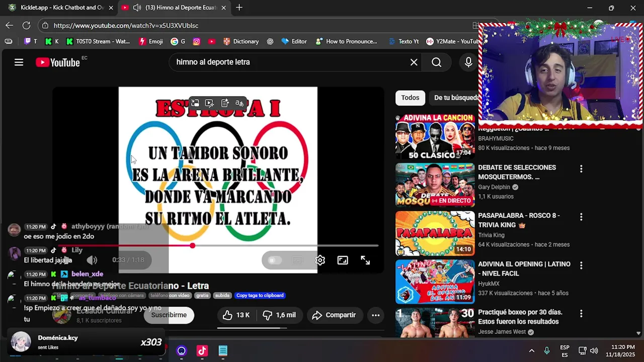The height and width of the screenshot is (362, 644).
Task: Go to the YouTube home logo
Action: click(x=58, y=62)
